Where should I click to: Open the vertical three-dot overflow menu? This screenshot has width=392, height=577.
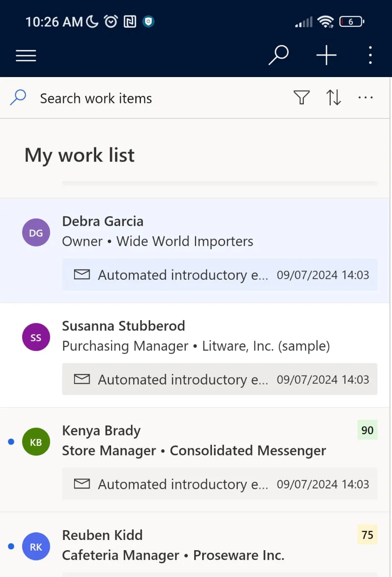pos(370,55)
